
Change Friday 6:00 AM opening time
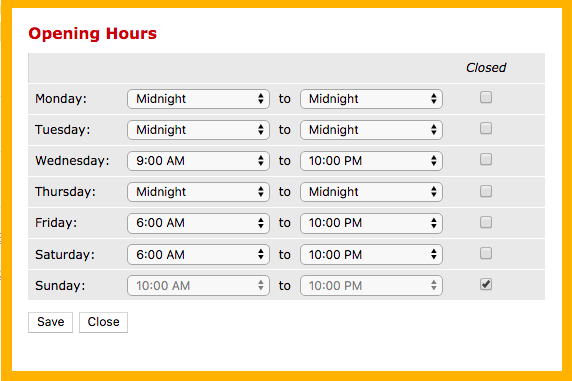click(x=198, y=223)
